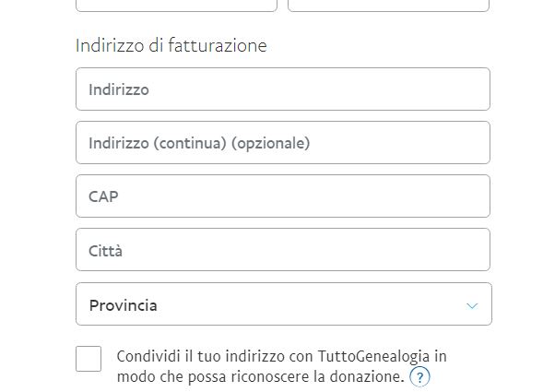The width and height of the screenshot is (543, 392).
Task: Click the 'Città' placeholder text
Action: (105, 251)
